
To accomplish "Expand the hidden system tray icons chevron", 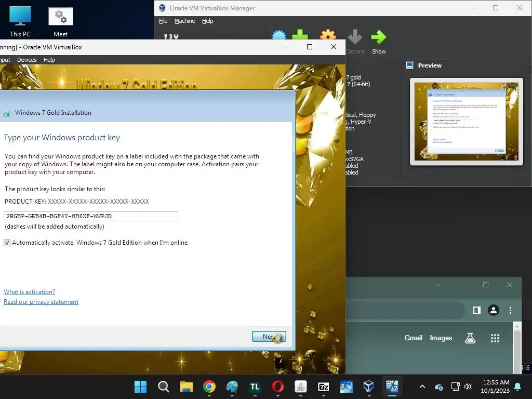I will click(422, 387).
